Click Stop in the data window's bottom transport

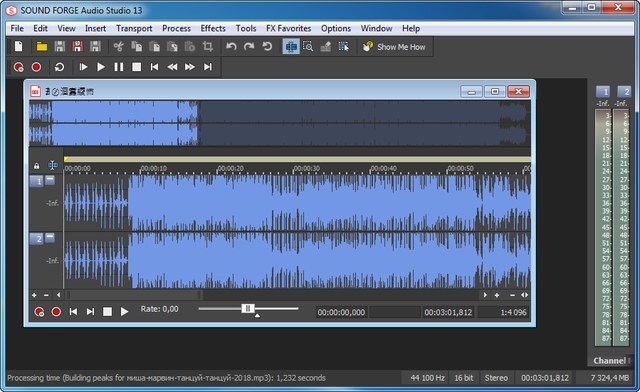[107, 312]
